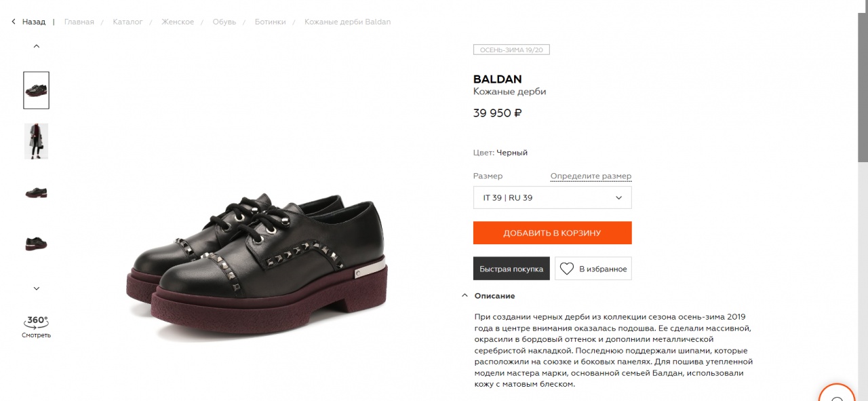Select the third side-view shoe thumbnail

(37, 193)
